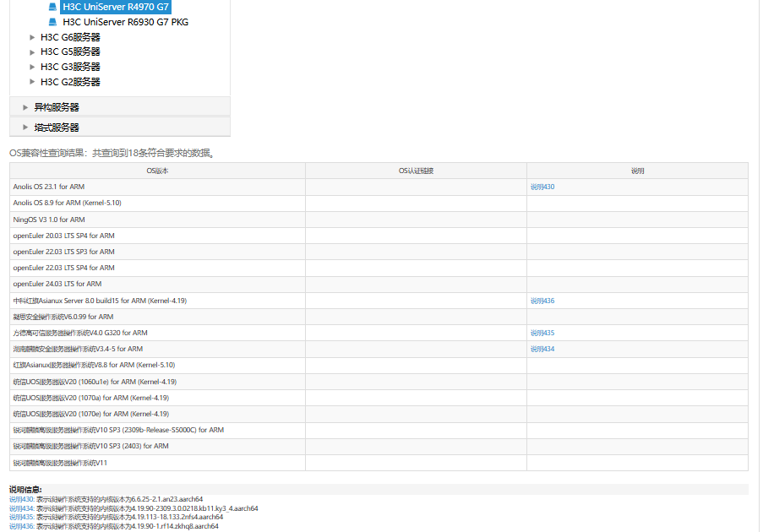Select the V10 SP3 (2403) for ARM cell
The width and height of the screenshot is (763, 532).
click(x=157, y=447)
